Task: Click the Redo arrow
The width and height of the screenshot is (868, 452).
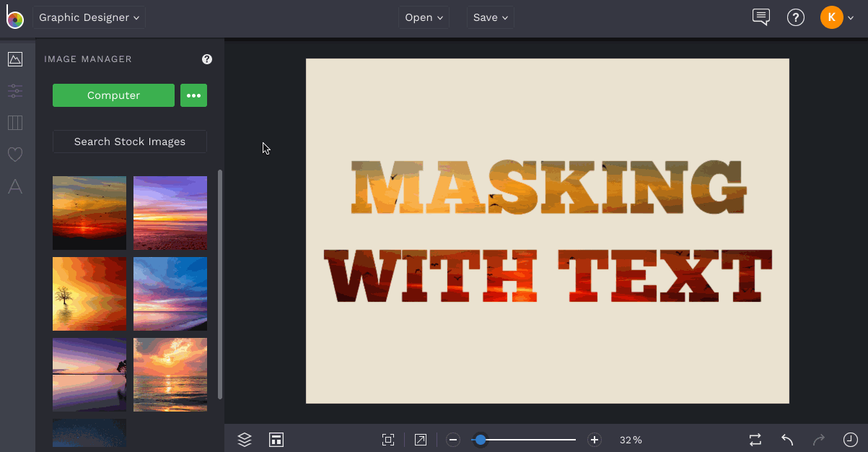Action: [x=819, y=440]
